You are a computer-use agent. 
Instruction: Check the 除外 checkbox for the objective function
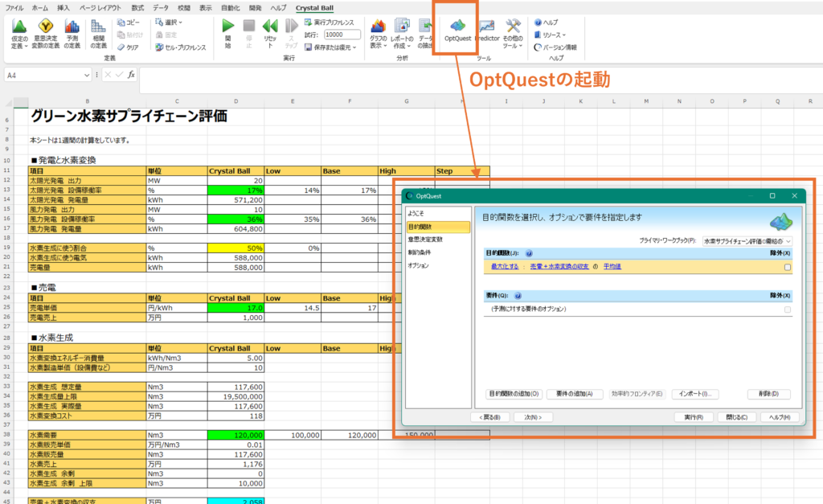[787, 266]
